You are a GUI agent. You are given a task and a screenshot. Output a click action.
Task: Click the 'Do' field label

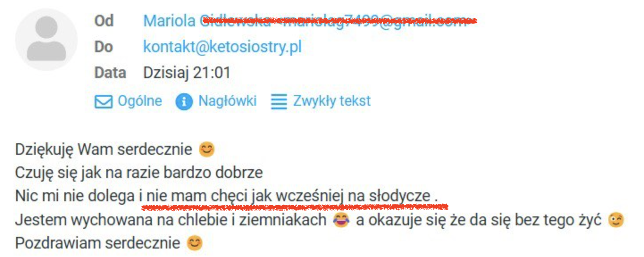104,47
